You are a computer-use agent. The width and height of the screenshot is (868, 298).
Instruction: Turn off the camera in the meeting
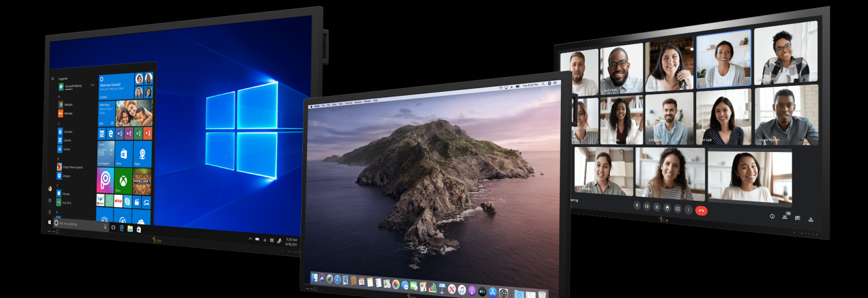tap(647, 207)
